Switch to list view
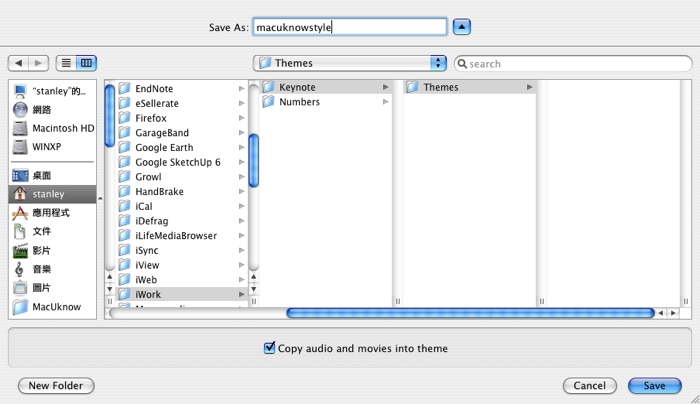700x404 pixels. click(x=66, y=63)
